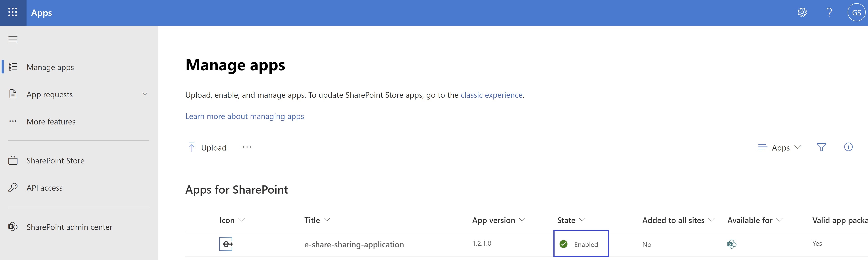Open help question mark icon
This screenshot has width=868, height=260.
829,12
